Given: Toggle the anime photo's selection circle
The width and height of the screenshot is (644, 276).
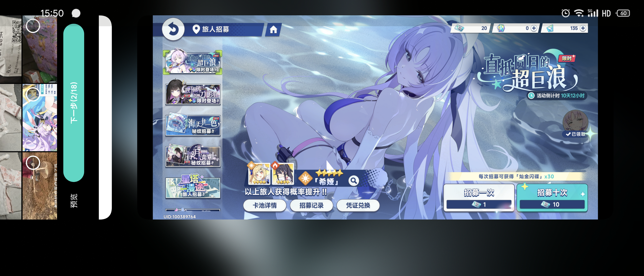Looking at the screenshot, I should (x=33, y=94).
